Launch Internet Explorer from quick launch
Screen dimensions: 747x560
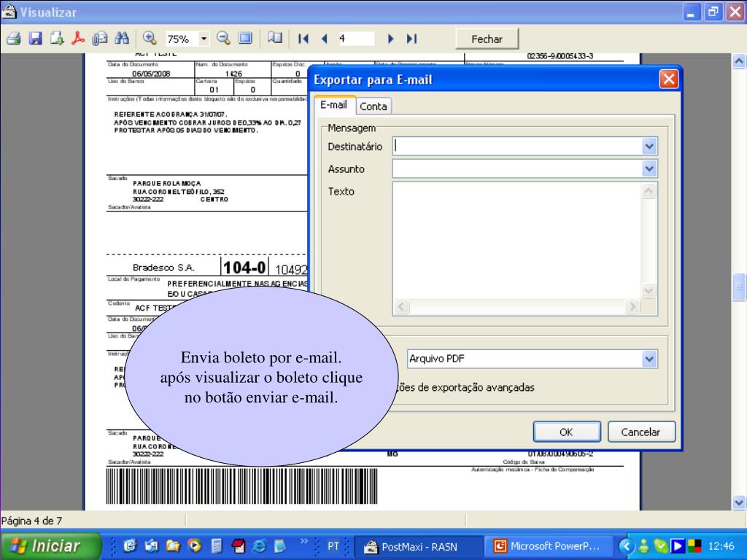[259, 545]
